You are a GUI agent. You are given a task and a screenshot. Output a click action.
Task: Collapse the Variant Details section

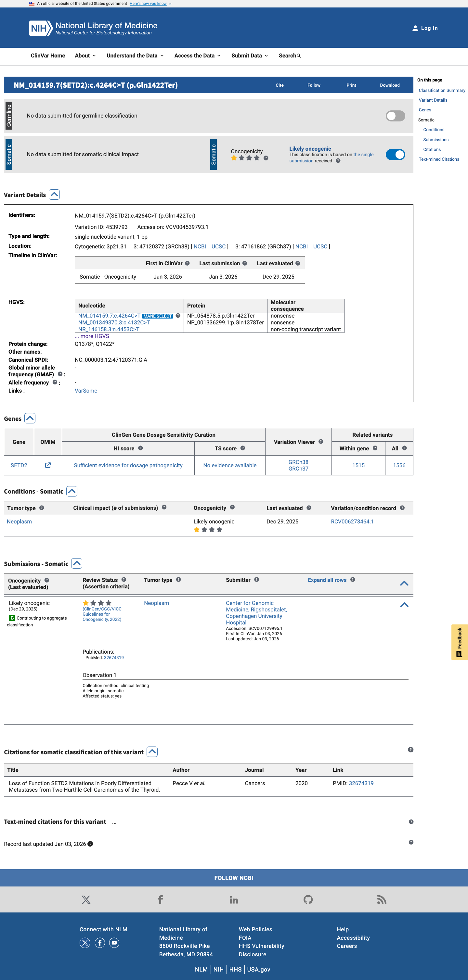coord(55,195)
